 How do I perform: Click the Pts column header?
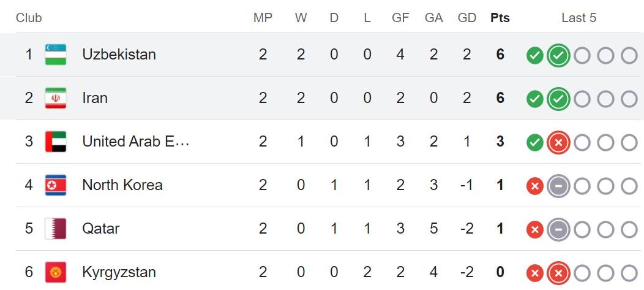pyautogui.click(x=500, y=18)
